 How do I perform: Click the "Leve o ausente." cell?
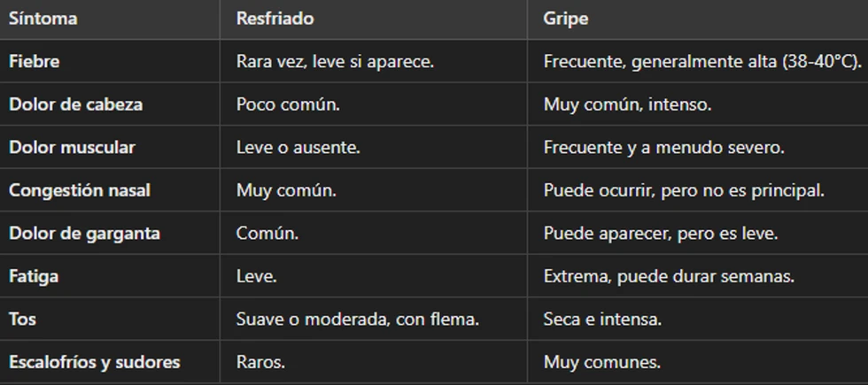298,148
